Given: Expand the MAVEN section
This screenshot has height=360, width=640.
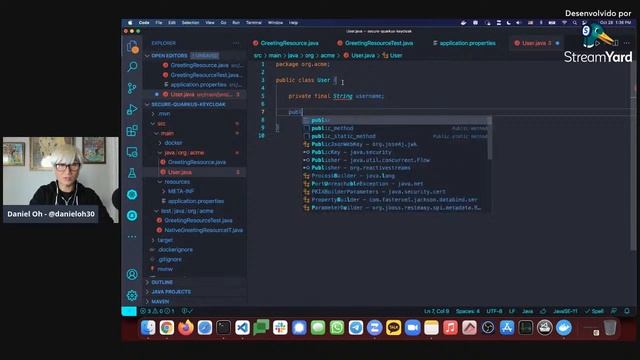Looking at the screenshot, I should [x=160, y=302].
